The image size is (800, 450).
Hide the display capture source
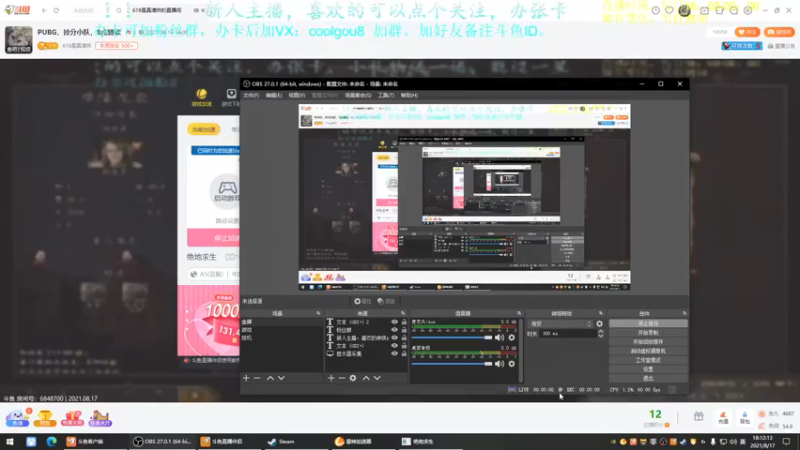(x=394, y=354)
